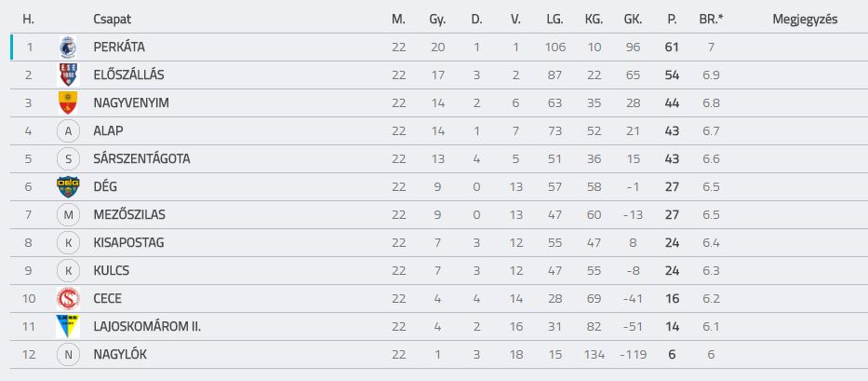Screen dimensions: 868x381
Task: Click the Lajoskomárom II. team crest
Action: click(68, 326)
